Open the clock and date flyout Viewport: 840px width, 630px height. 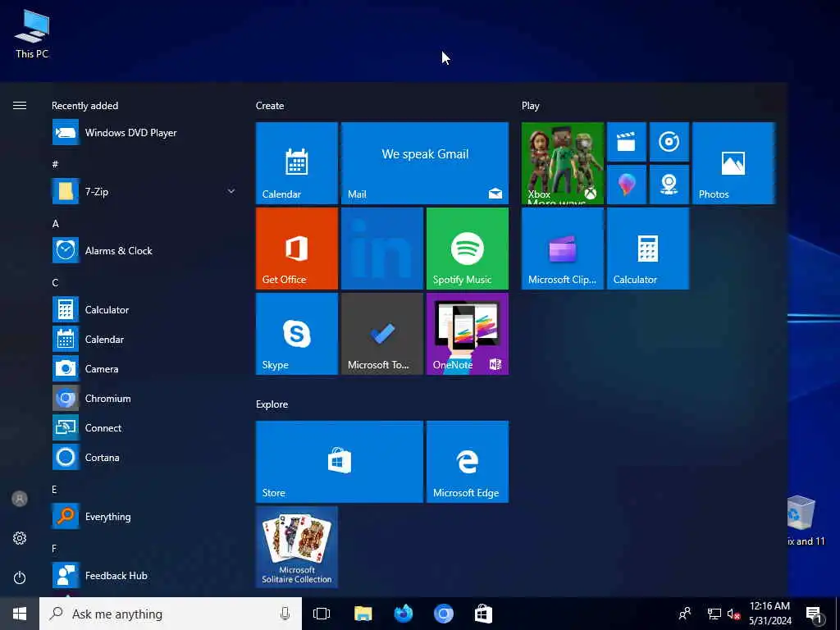pos(769,614)
